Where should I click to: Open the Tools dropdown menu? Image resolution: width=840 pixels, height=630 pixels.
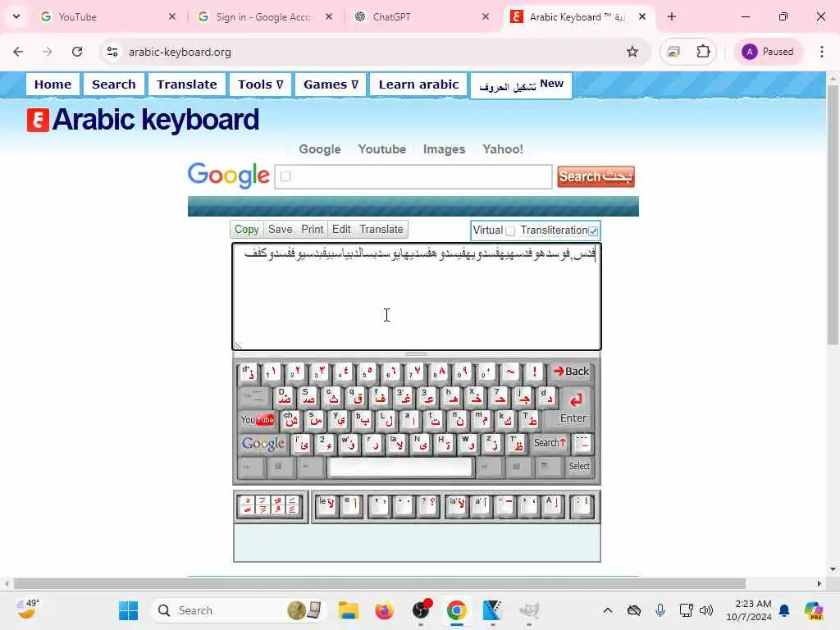(260, 84)
